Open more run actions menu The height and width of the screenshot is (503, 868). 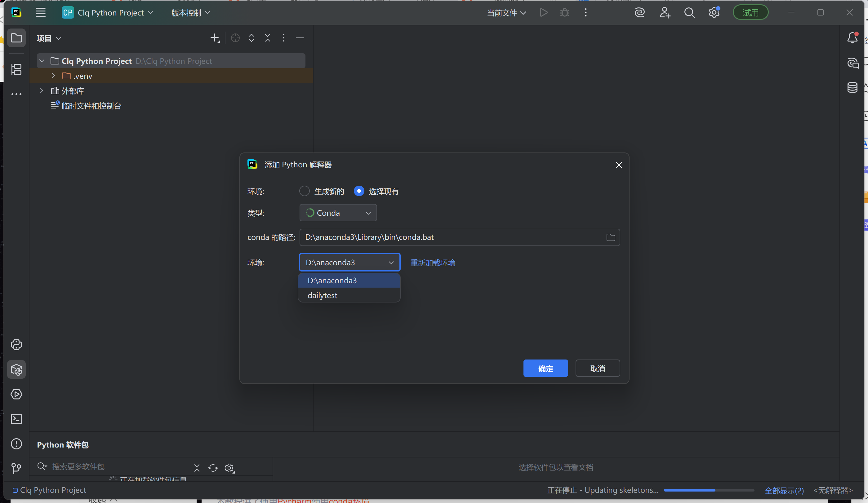[585, 13]
